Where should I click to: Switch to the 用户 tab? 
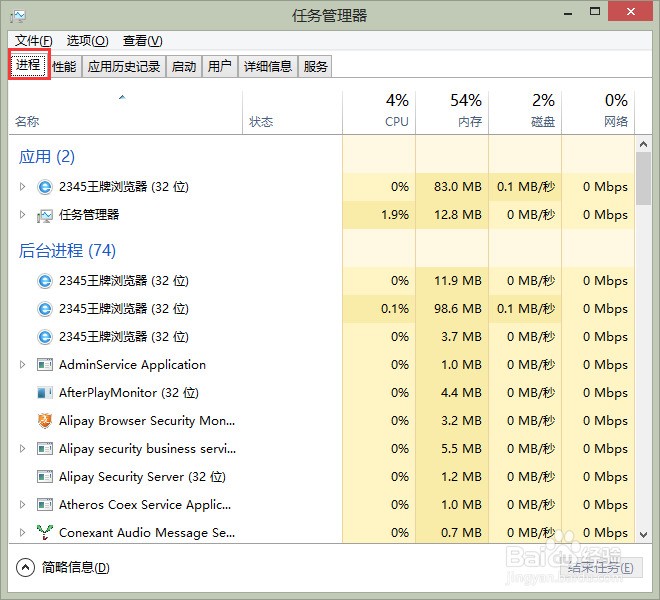point(220,67)
